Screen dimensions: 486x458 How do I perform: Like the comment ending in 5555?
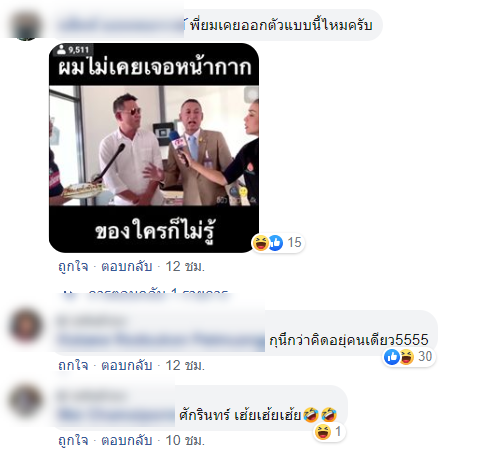(73, 366)
